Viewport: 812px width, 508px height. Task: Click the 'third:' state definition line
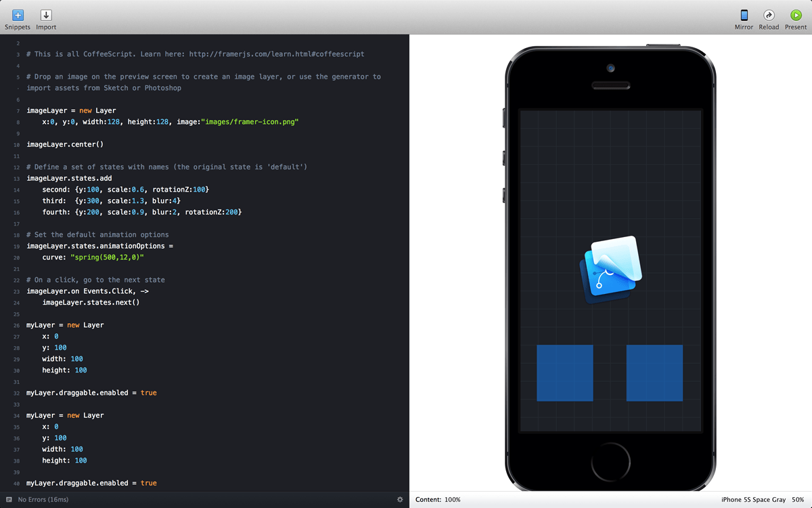112,200
